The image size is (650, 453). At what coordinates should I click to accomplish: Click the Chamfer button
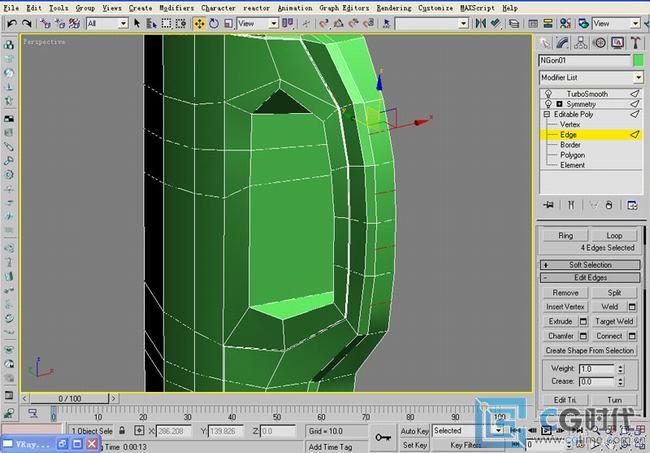(x=561, y=336)
